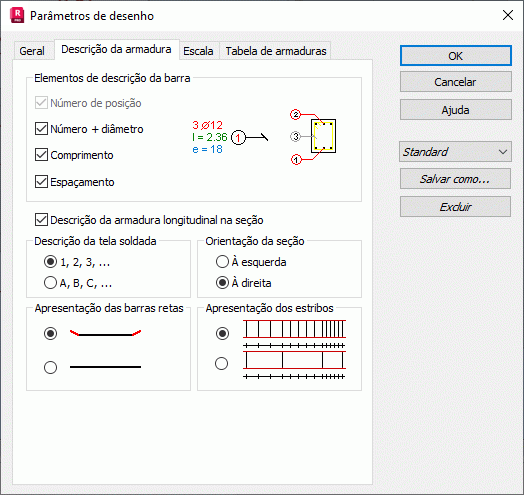Click the bar description preview with circled 1

[230, 137]
